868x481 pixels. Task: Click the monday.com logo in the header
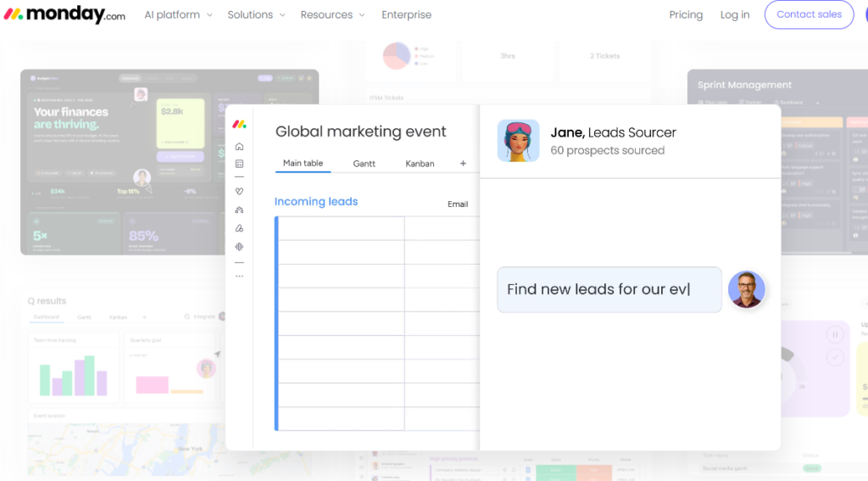(x=64, y=14)
